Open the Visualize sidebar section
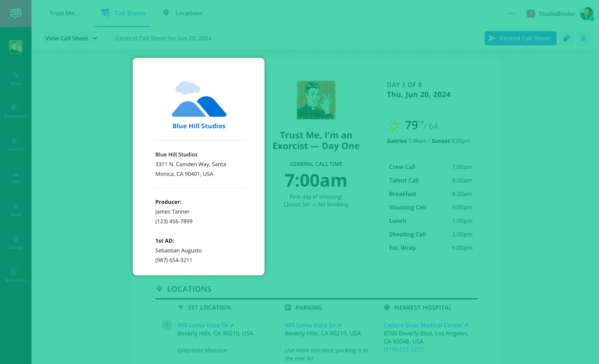This screenshot has height=364, width=599. click(x=16, y=144)
